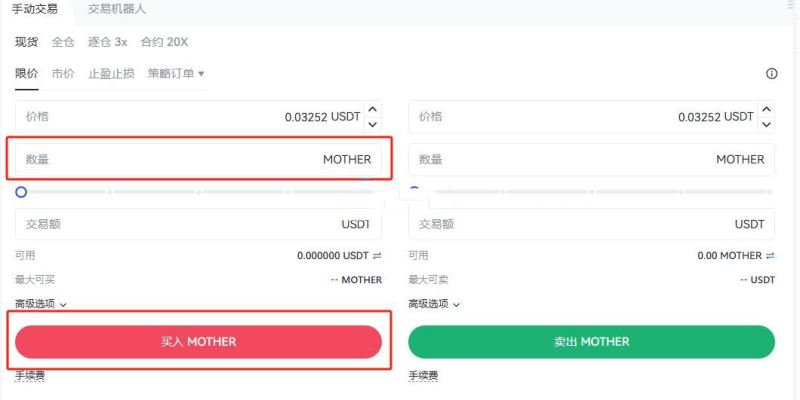Click the transfer icon next to available MOTHER

coord(770,256)
